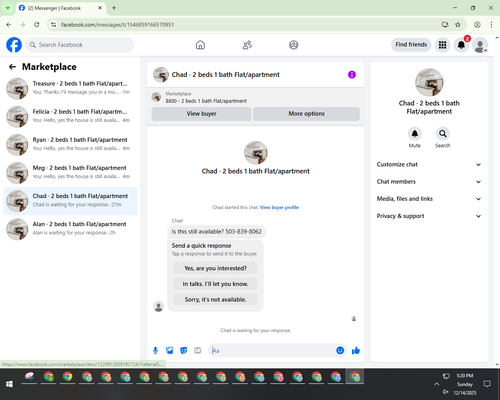Open the emoji picker
The height and width of the screenshot is (400, 500).
(x=340, y=350)
